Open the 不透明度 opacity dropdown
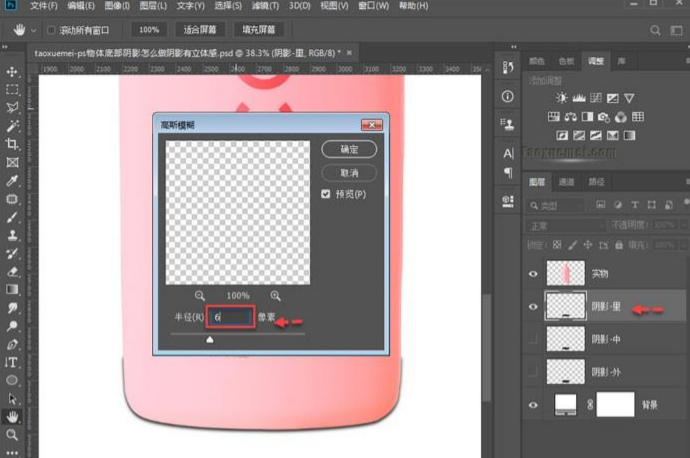Image resolution: width=690 pixels, height=458 pixels. pyautogui.click(x=683, y=225)
